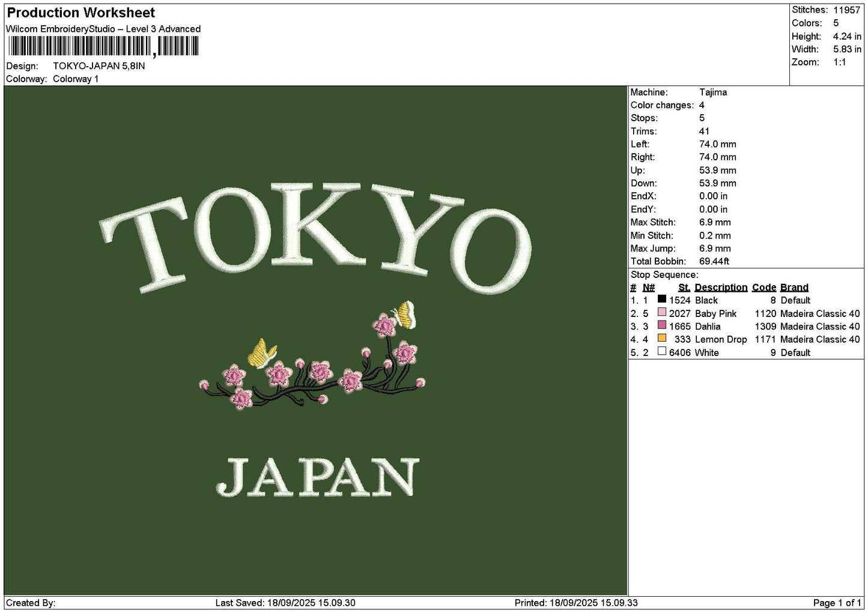
Task: Click the design barcode
Action: (103, 46)
